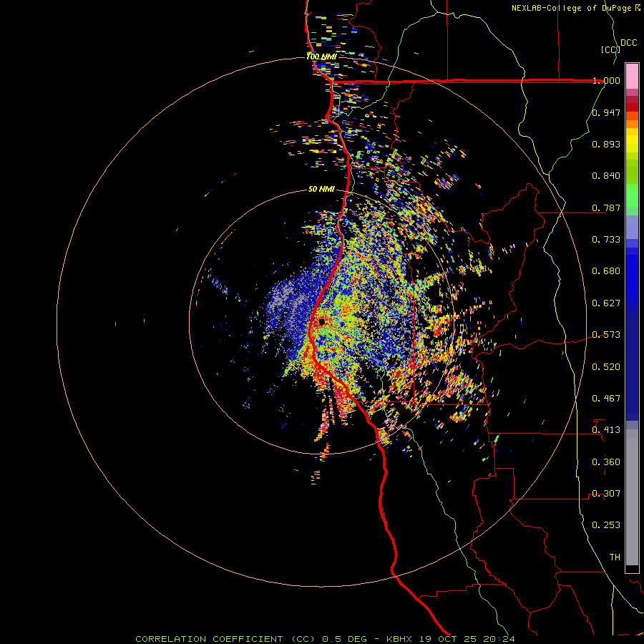644x644 pixels.
Task: Select the 0.947 scale label
Action: (606, 112)
